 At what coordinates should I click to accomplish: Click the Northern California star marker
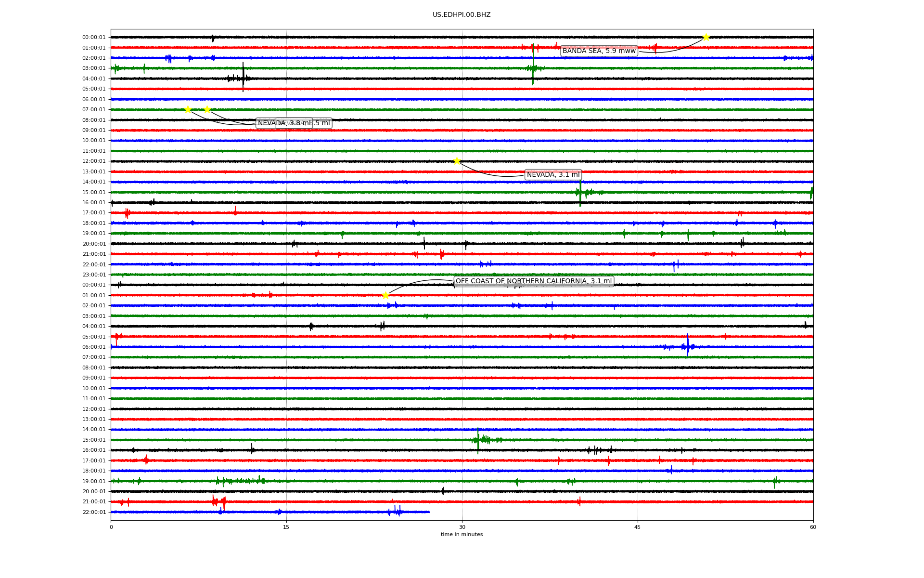click(385, 295)
